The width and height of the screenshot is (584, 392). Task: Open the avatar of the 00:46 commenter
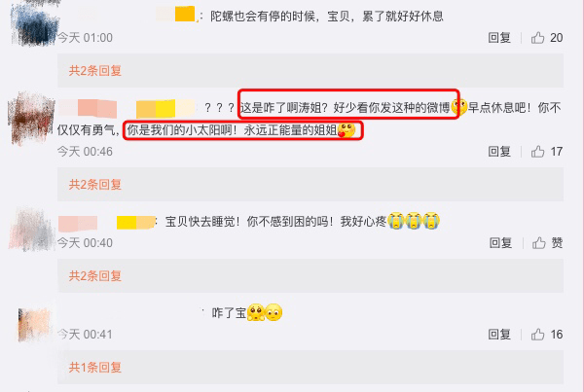[32, 119]
